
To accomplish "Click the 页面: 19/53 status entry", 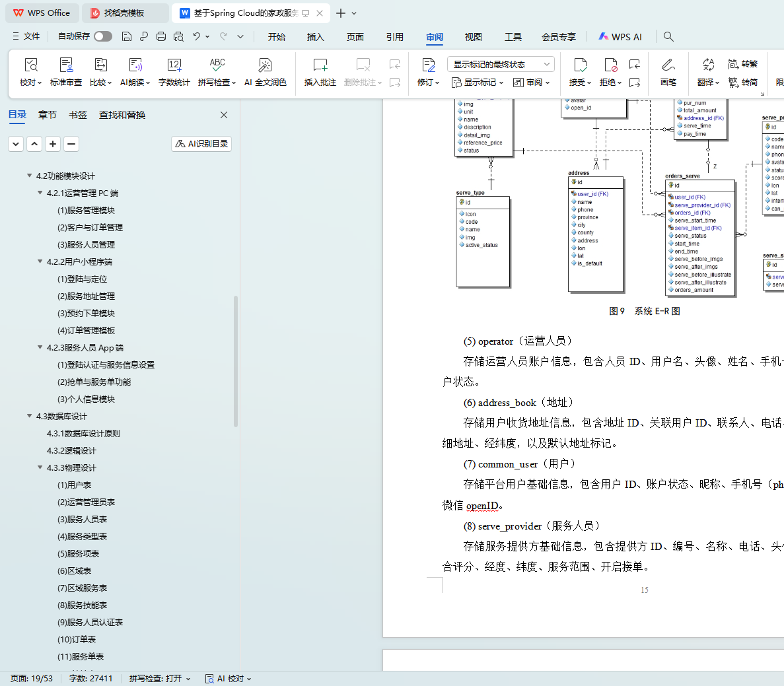I will 32,679.
